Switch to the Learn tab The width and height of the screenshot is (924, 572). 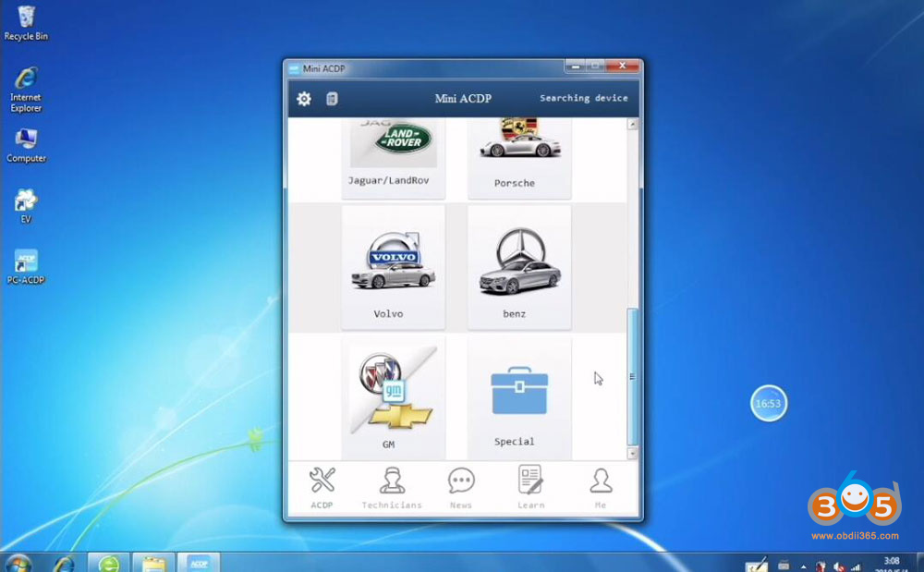(x=530, y=488)
